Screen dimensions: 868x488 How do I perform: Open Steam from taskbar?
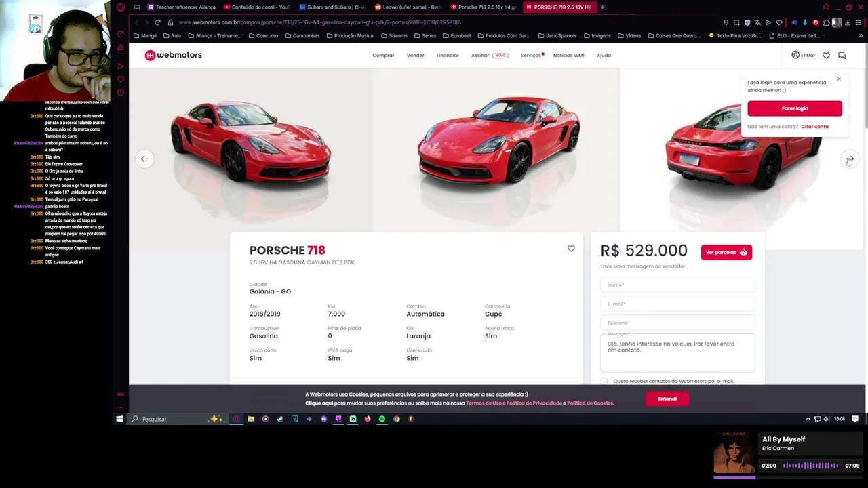pyautogui.click(x=279, y=419)
